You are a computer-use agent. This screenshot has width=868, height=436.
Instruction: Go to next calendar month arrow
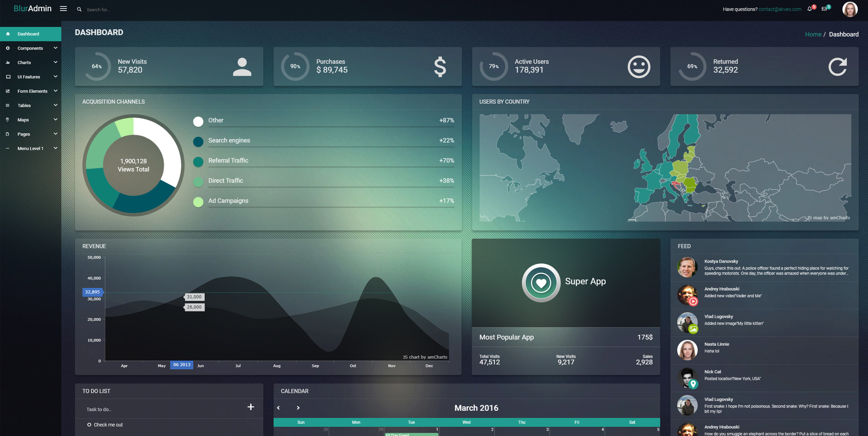pyautogui.click(x=298, y=408)
